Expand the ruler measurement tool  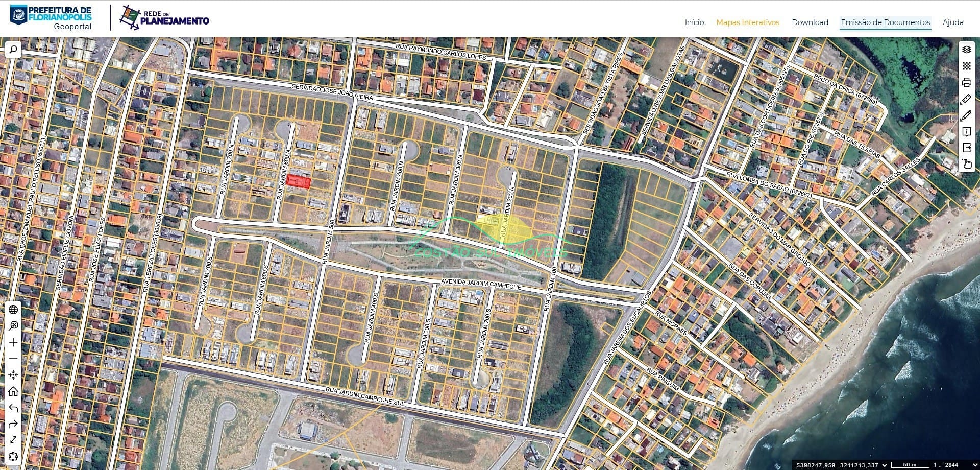point(966,99)
